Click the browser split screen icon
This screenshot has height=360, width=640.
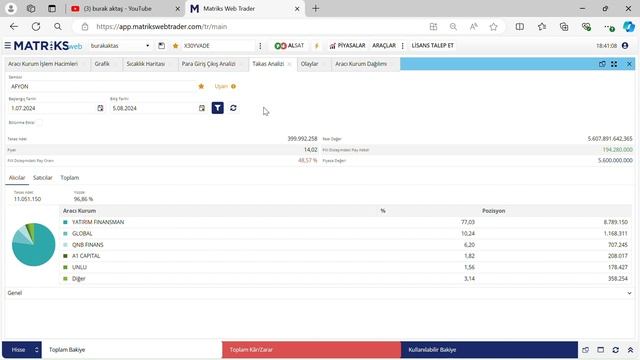point(520,27)
